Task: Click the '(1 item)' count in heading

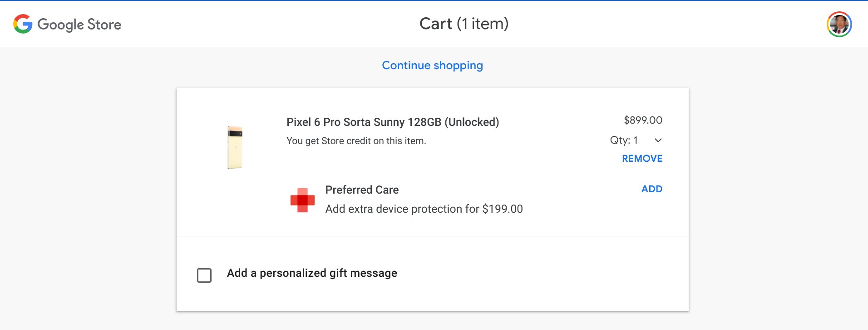Action: click(482, 24)
